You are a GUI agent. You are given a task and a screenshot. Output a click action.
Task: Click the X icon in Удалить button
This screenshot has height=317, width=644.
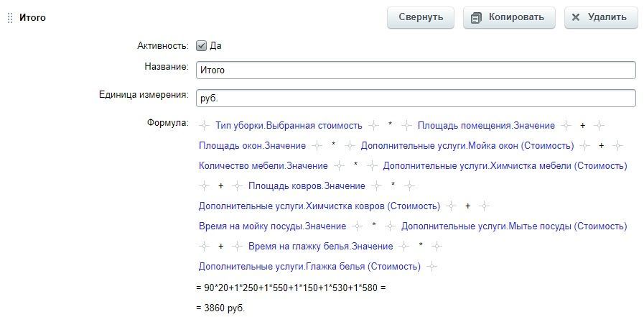pyautogui.click(x=576, y=17)
